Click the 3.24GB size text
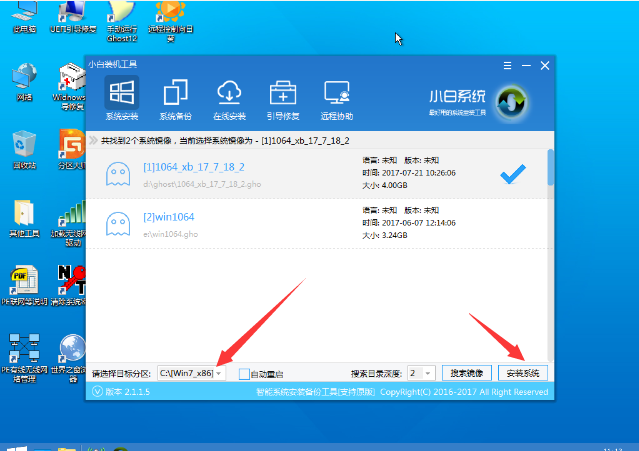The image size is (639, 451). coord(394,235)
